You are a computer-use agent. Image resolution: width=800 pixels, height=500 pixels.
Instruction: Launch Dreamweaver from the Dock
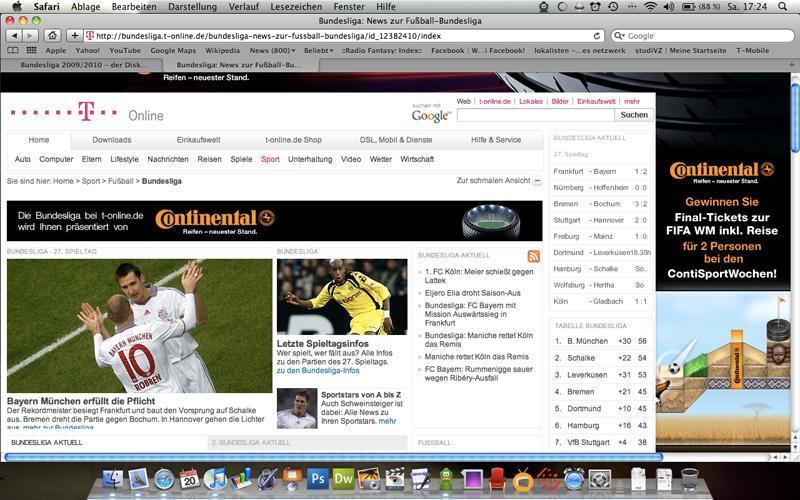point(343,479)
